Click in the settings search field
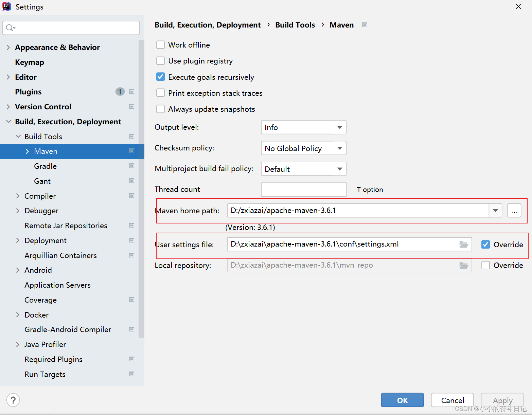 71,28
